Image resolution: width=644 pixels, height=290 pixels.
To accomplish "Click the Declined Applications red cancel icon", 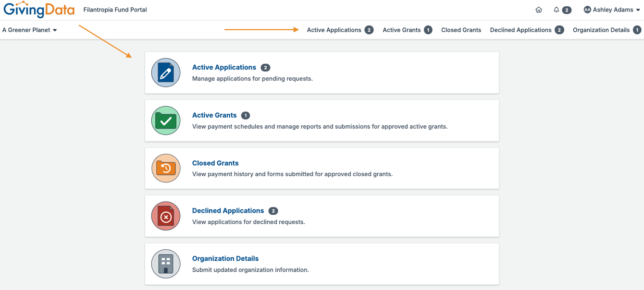I will tap(165, 216).
